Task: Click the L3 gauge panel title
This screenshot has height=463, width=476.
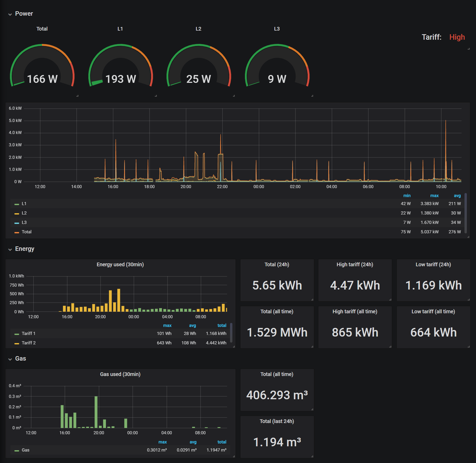Action: click(277, 29)
